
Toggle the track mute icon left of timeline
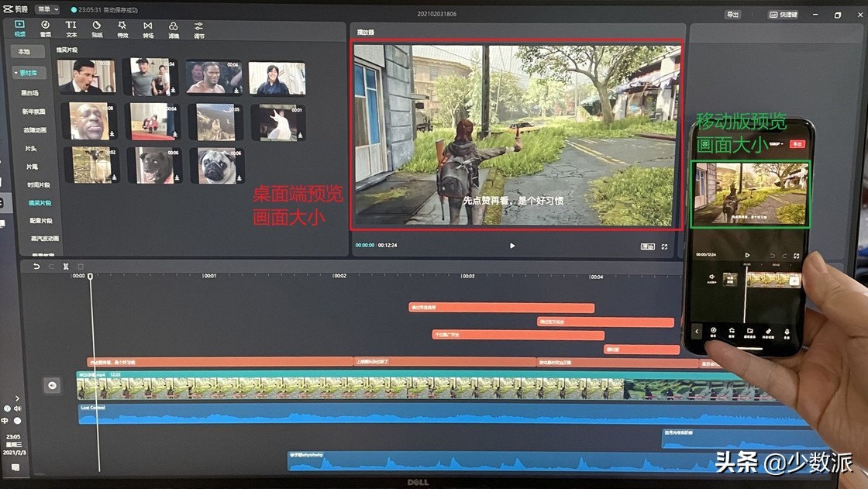pyautogui.click(x=16, y=408)
